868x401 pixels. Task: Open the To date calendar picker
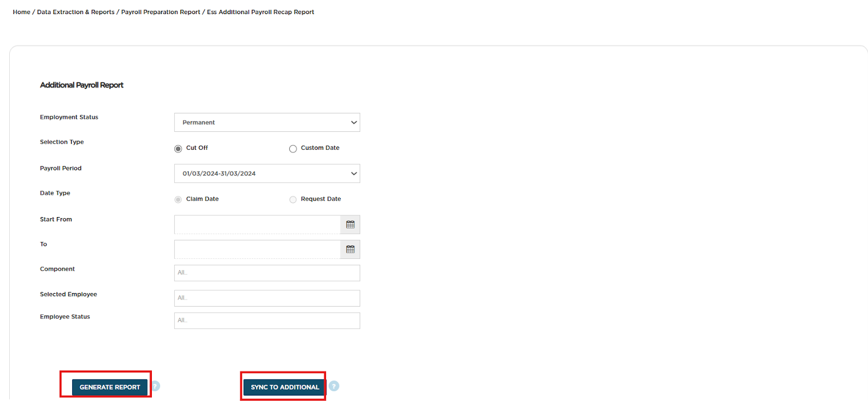pos(350,250)
